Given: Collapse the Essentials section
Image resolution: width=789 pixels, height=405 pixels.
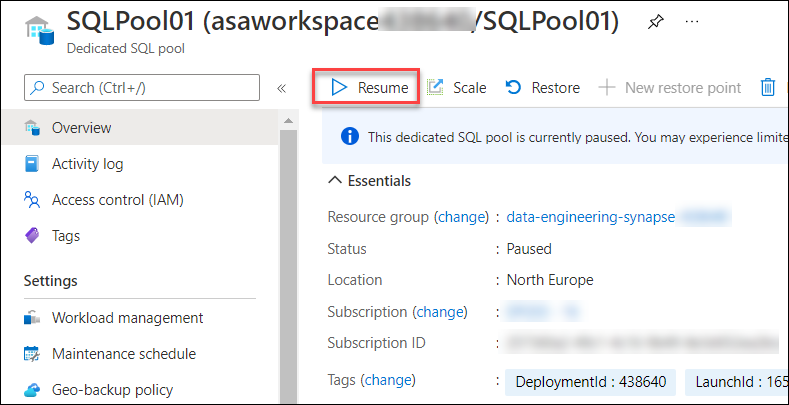Looking at the screenshot, I should 369,181.
